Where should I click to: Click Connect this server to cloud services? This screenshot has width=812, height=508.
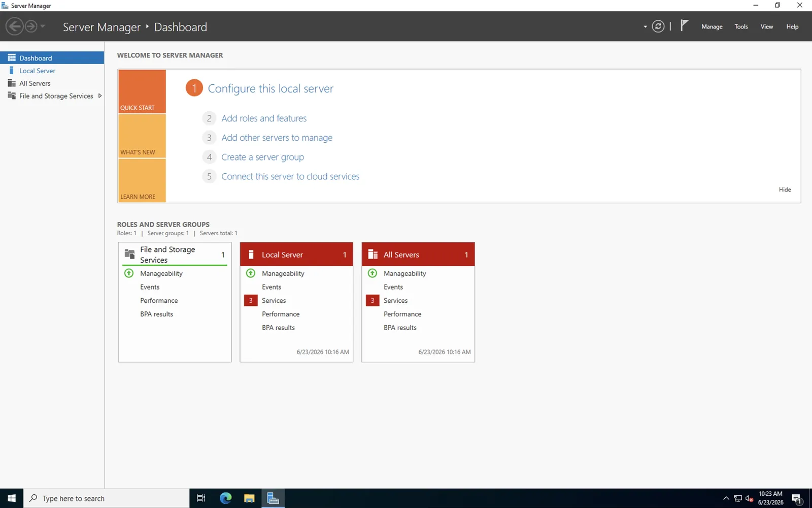coord(290,176)
